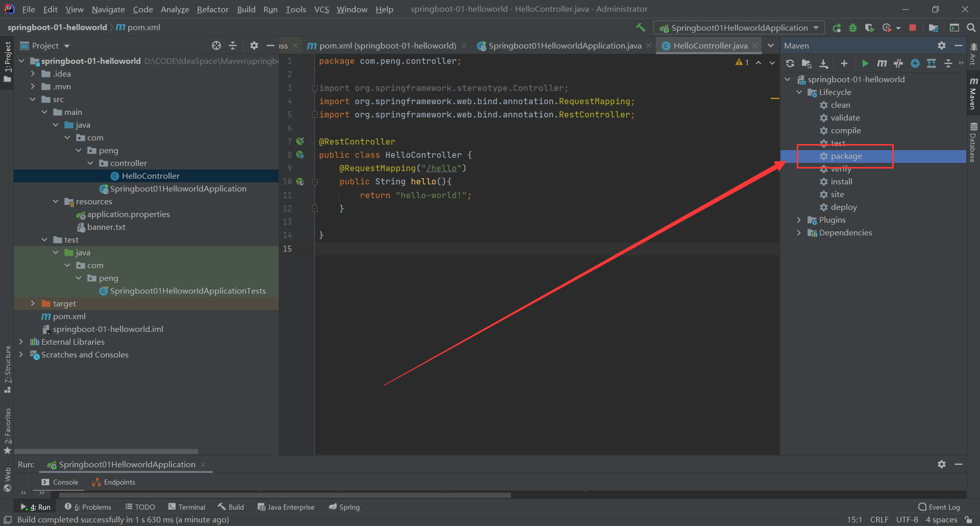
Task: Expand the .idea folder
Action: (x=33, y=74)
